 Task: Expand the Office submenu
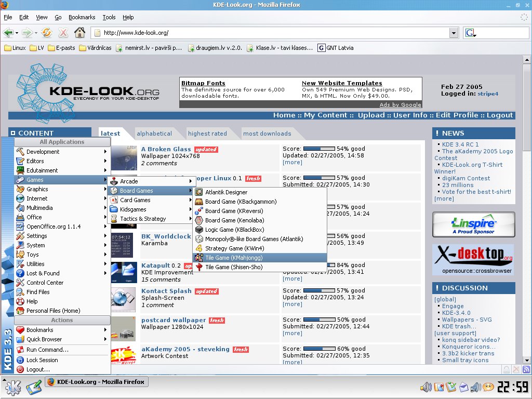pos(63,217)
